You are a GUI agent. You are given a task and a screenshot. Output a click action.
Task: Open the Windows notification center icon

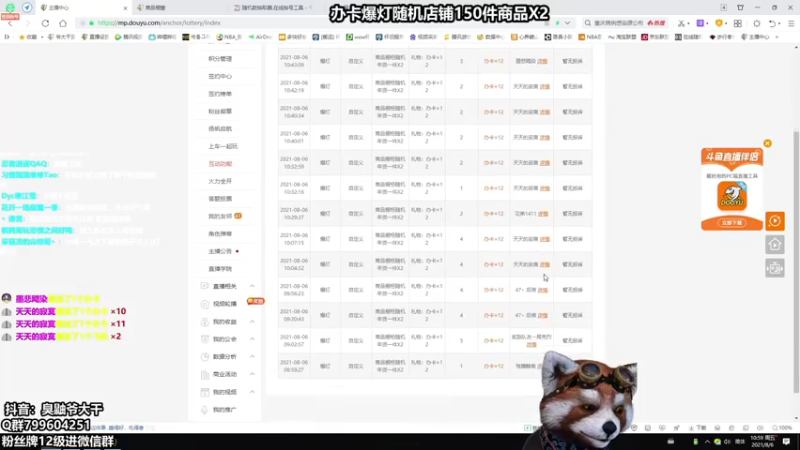click(x=786, y=441)
